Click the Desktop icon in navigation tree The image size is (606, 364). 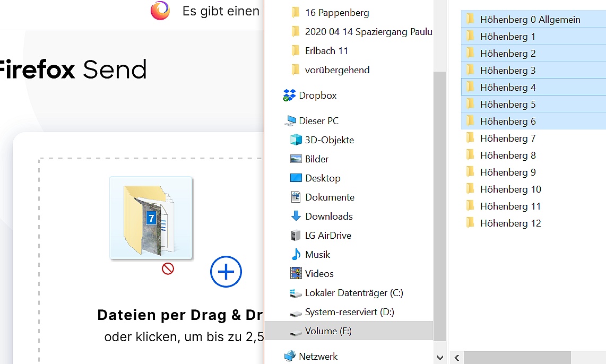(x=296, y=178)
